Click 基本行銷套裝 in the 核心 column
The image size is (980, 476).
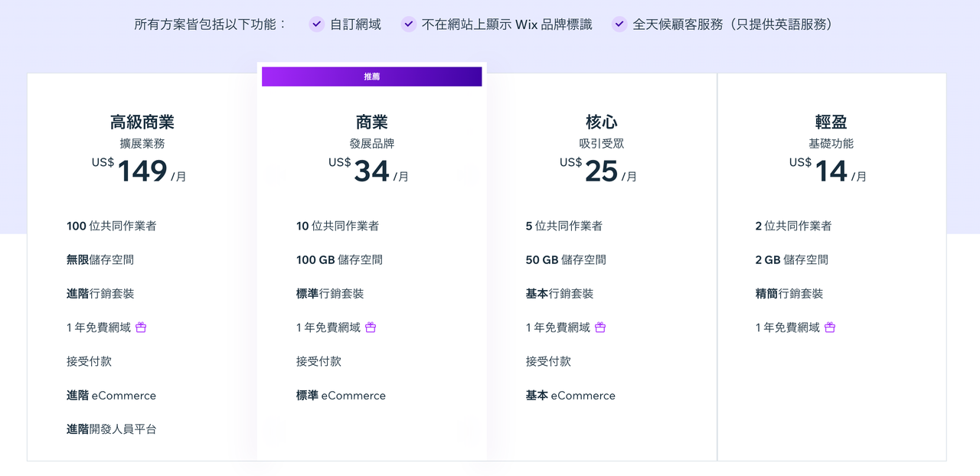pos(560,293)
